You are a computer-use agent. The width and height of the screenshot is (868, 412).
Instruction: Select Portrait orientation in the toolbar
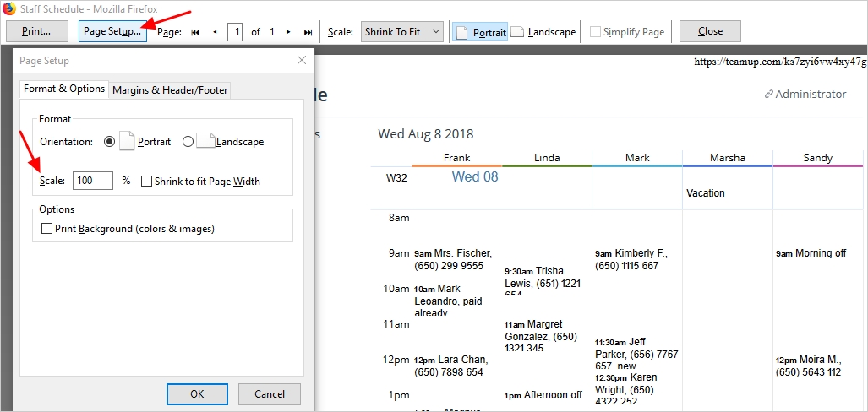click(480, 32)
